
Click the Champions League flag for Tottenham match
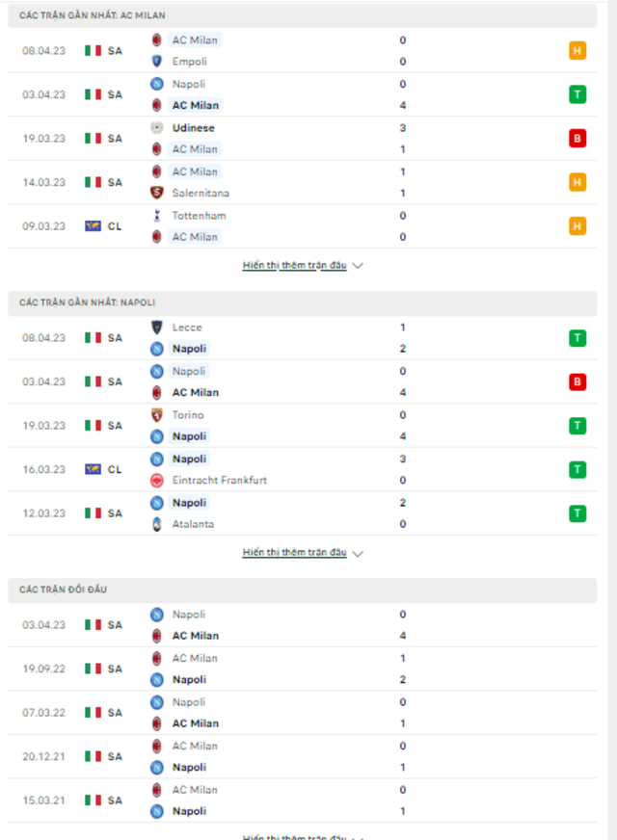[x=93, y=226]
